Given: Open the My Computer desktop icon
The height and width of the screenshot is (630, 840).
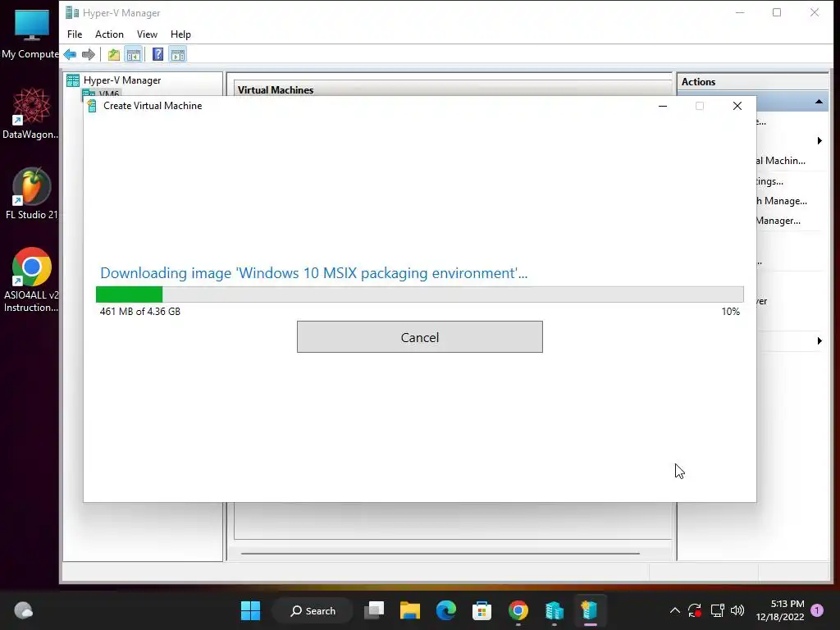Looking at the screenshot, I should click(x=30, y=33).
